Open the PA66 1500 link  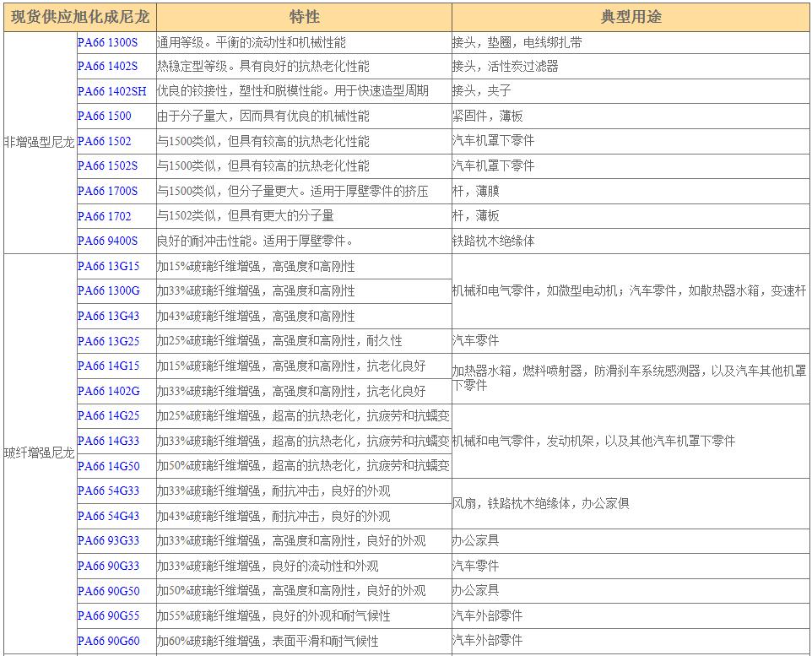(104, 116)
